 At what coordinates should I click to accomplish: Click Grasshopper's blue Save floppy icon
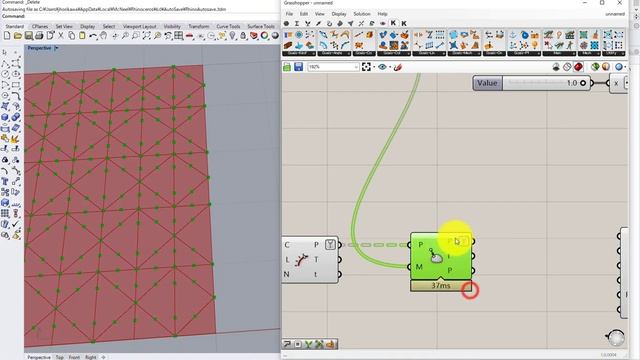tap(298, 67)
